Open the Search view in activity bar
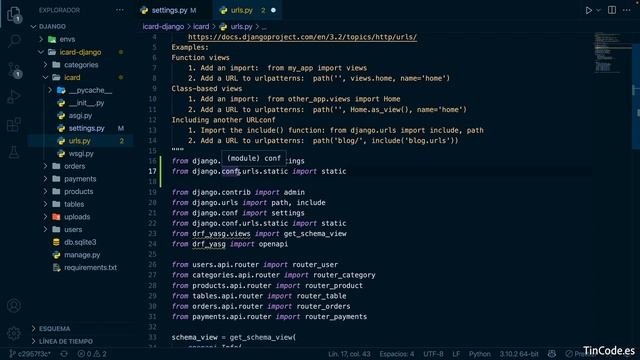The image size is (640, 360). [14, 41]
